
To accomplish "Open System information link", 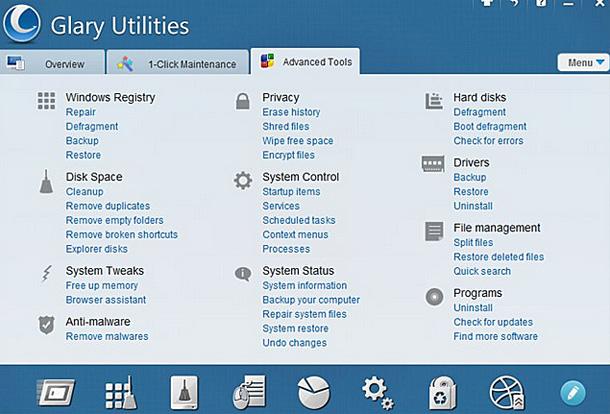I will coord(305,286).
